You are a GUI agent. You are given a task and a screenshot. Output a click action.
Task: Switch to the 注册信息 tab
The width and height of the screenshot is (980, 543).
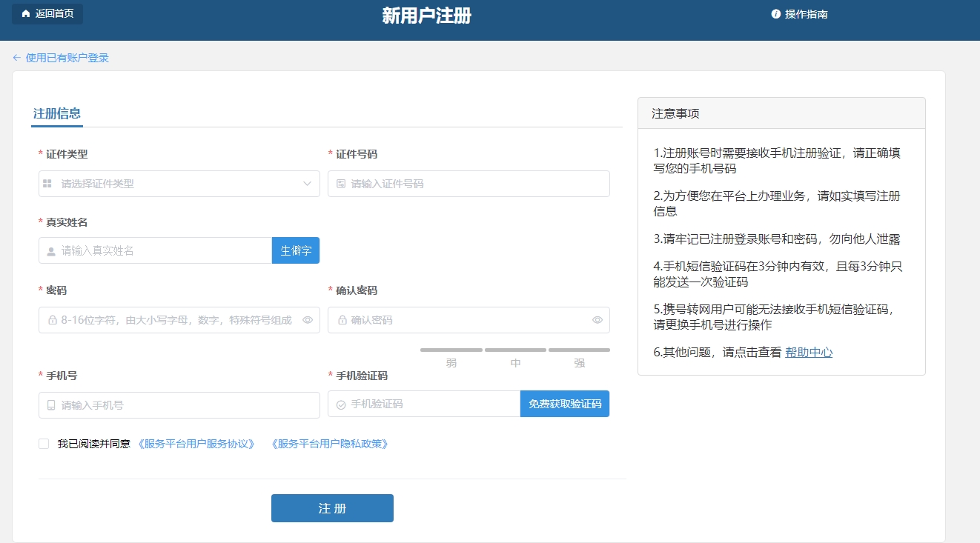(57, 113)
